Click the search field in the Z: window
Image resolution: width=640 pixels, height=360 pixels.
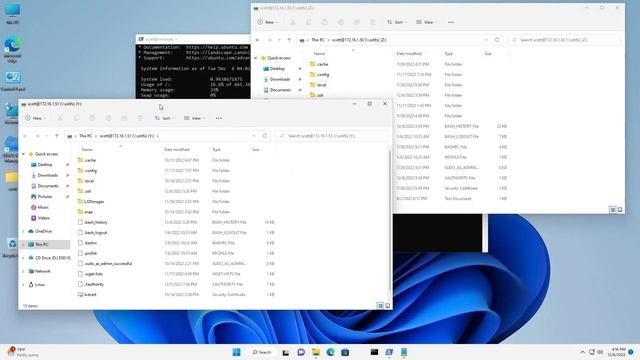564,40
